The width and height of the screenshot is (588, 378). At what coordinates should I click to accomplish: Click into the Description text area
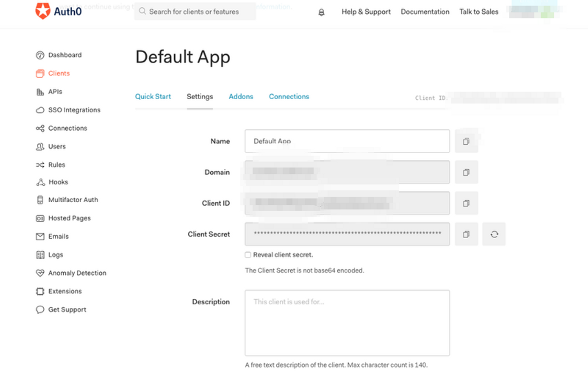pyautogui.click(x=347, y=323)
